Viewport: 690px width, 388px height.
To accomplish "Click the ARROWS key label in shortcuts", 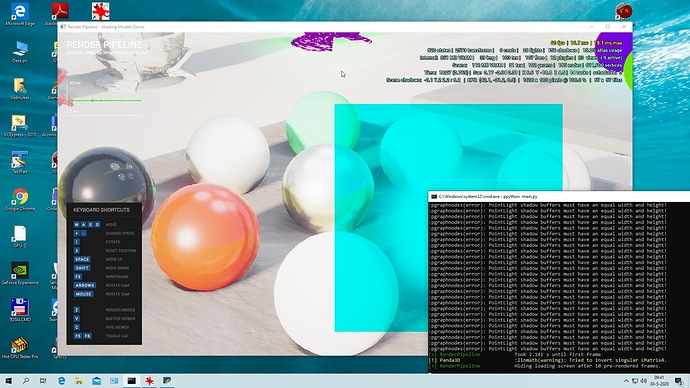I will 84,285.
